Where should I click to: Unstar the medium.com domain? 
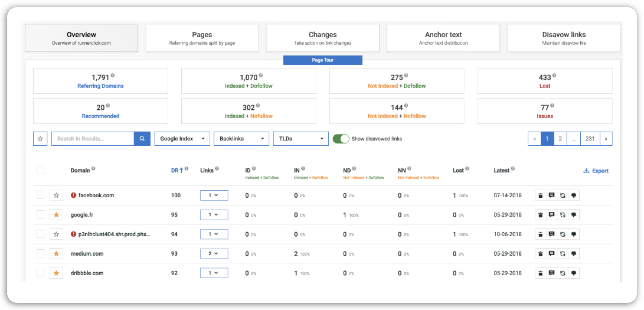[56, 254]
